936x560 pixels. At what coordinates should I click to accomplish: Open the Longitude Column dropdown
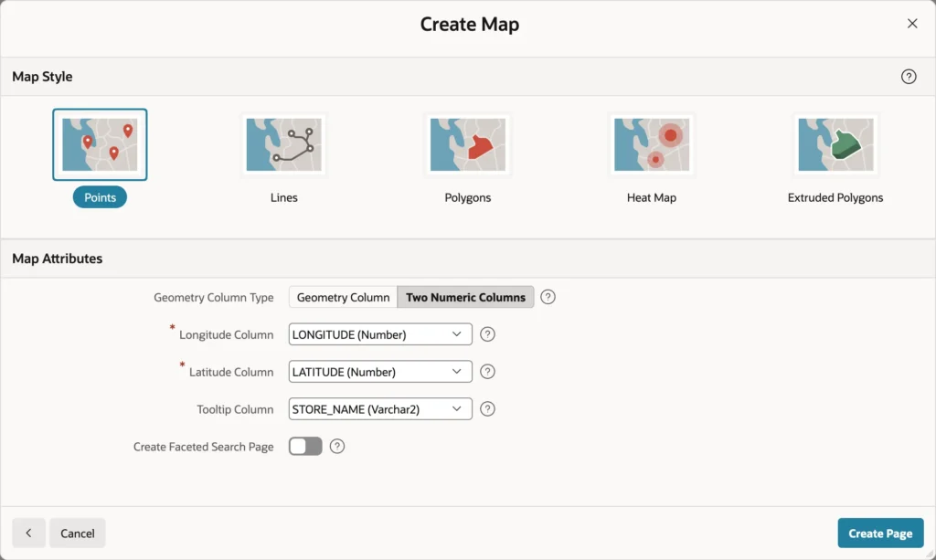tap(380, 334)
